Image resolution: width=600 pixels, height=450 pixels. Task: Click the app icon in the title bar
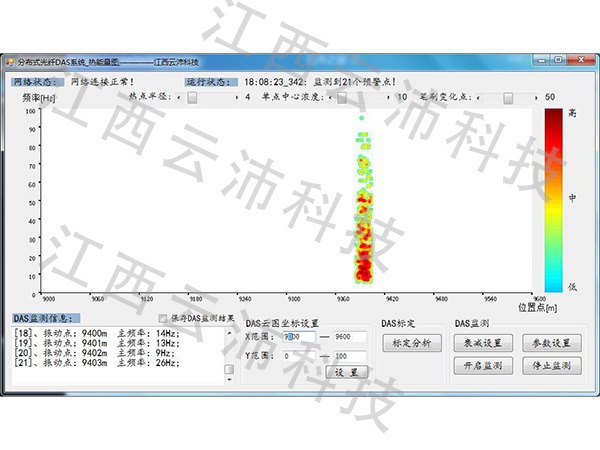point(9,62)
